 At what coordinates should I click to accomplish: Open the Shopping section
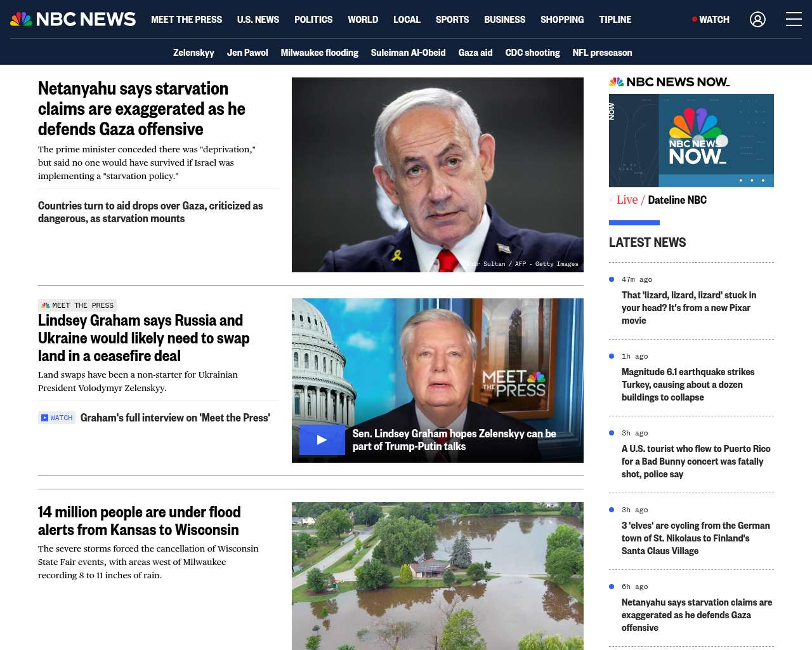click(x=562, y=20)
